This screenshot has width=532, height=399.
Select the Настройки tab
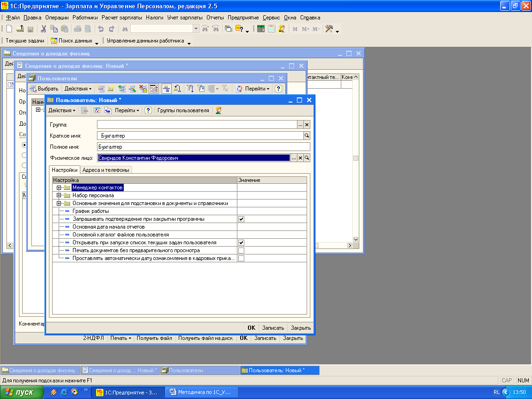coord(65,169)
